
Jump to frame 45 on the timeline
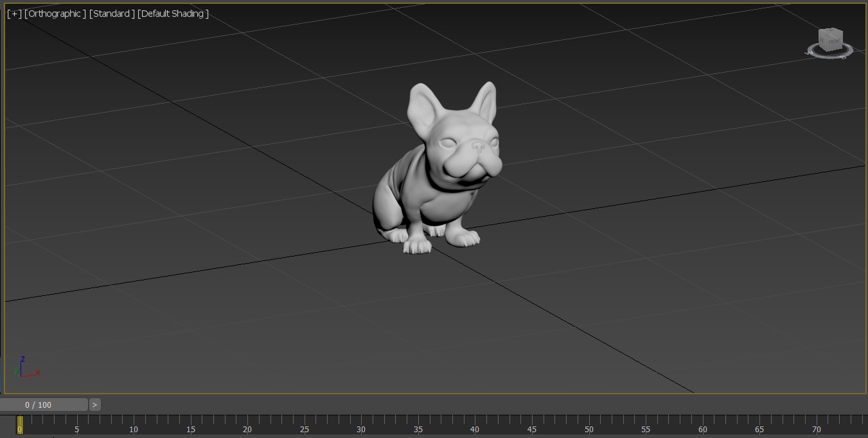[x=532, y=429]
